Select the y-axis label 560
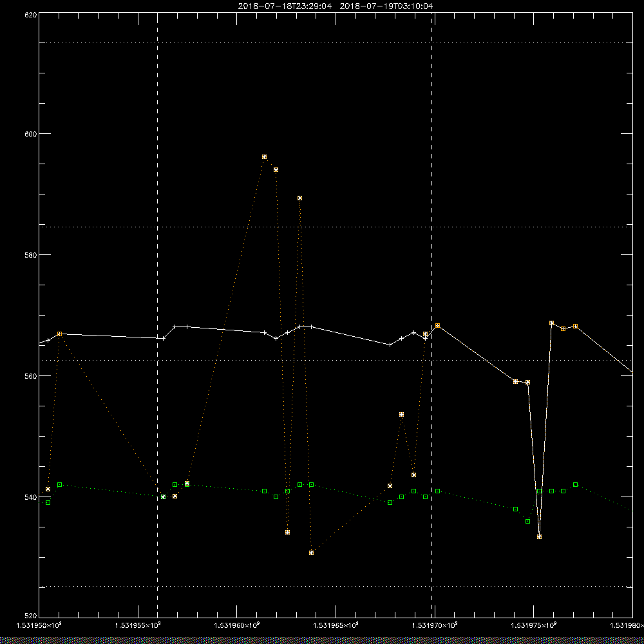Screen dimensions: 644x644 click(30, 376)
